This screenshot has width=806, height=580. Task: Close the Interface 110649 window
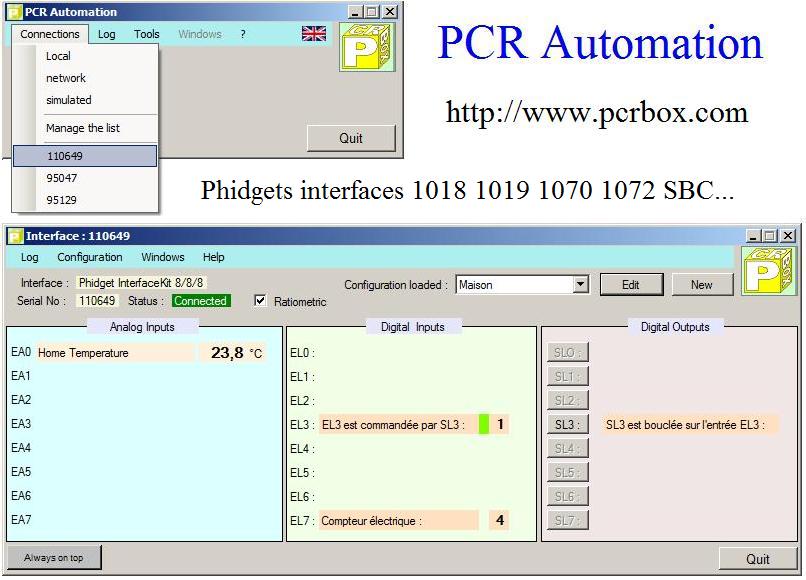coord(788,236)
